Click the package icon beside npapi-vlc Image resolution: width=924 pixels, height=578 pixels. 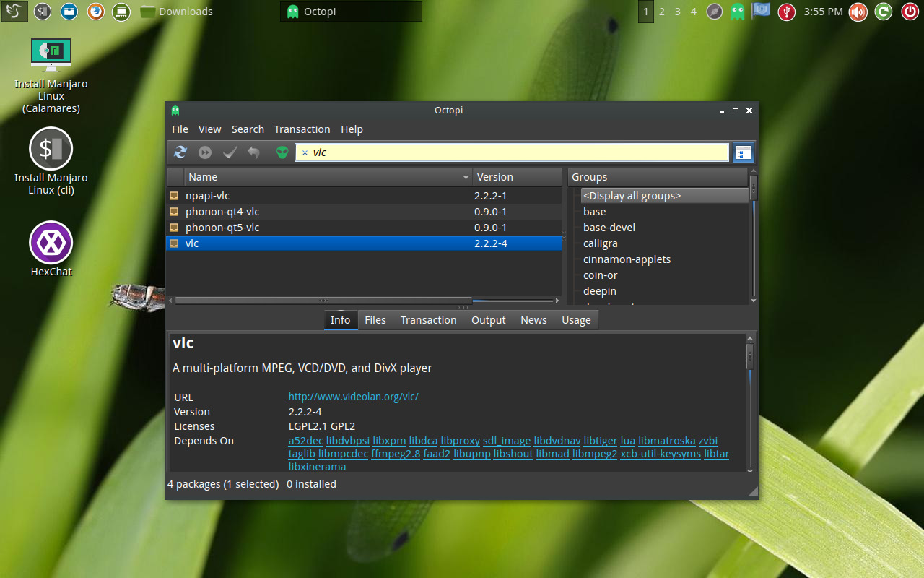(x=174, y=196)
